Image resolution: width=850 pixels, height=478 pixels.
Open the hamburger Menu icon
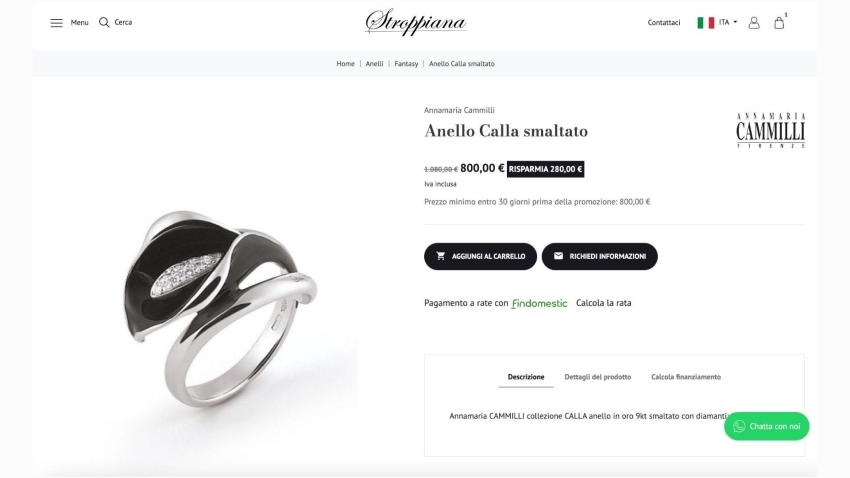pyautogui.click(x=56, y=22)
